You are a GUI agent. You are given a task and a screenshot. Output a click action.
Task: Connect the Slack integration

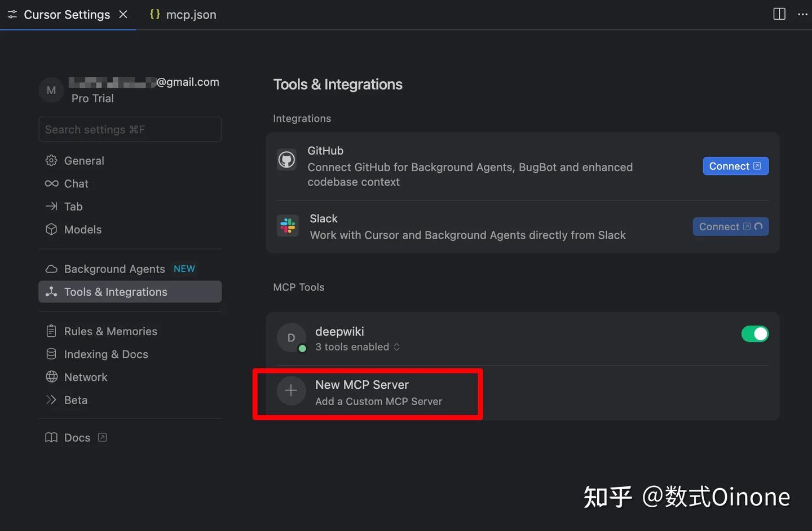tap(730, 227)
